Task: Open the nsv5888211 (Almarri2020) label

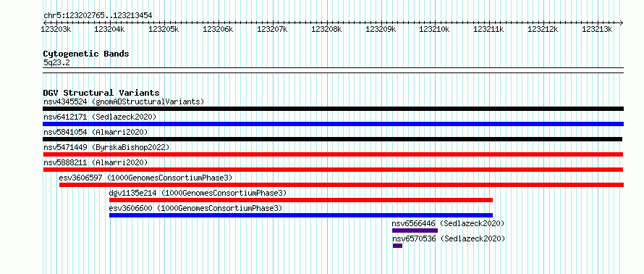Action: pos(96,162)
